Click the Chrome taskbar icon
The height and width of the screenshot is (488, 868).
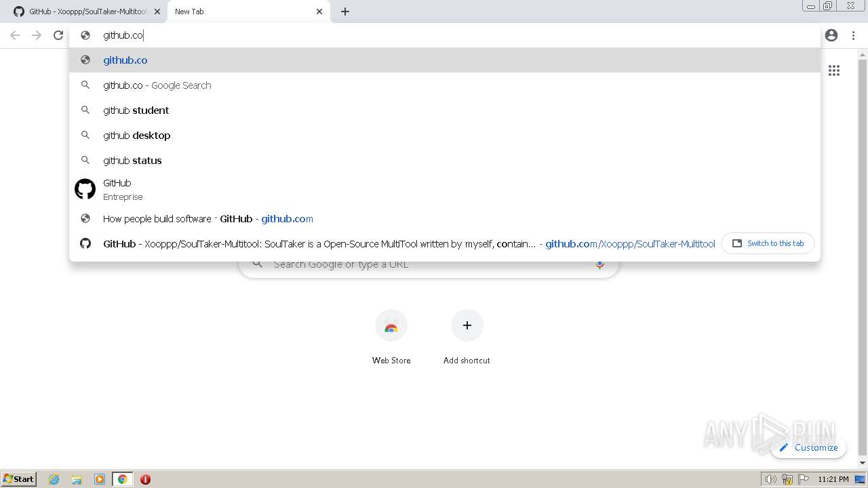123,479
